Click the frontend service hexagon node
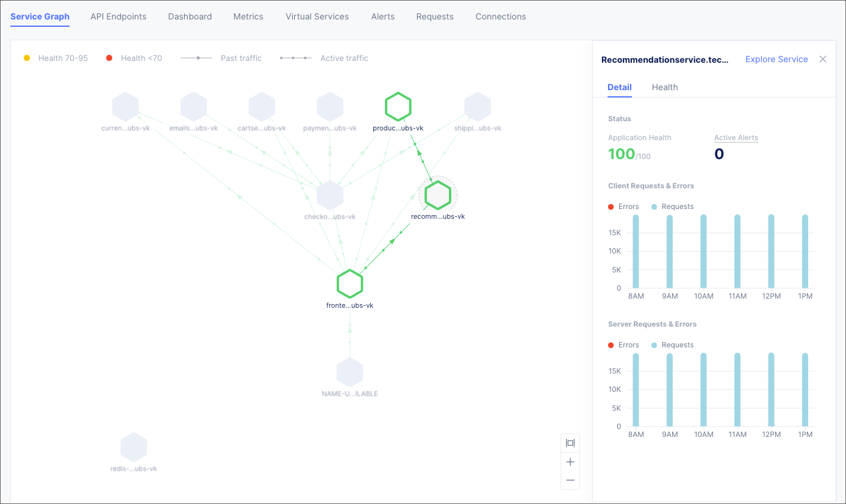 350,284
